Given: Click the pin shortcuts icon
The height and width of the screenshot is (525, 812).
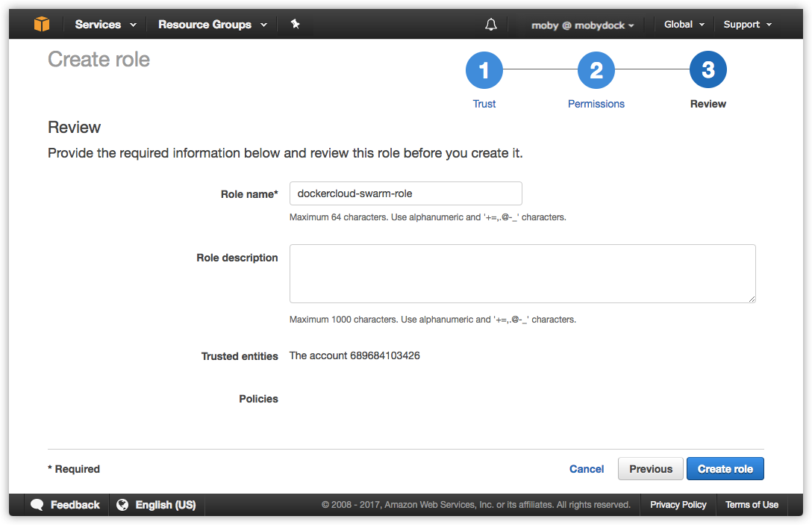Looking at the screenshot, I should click(x=295, y=24).
